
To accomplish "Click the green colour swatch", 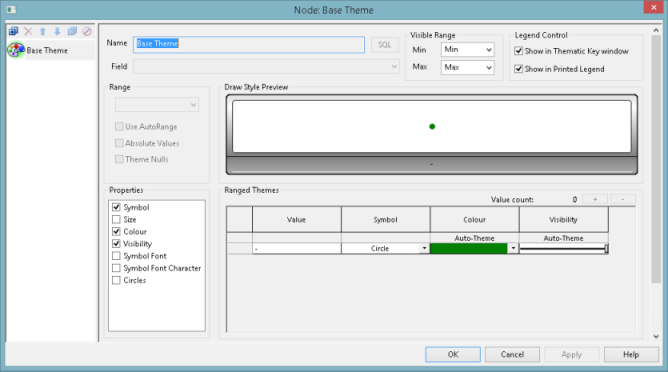I will coord(469,248).
